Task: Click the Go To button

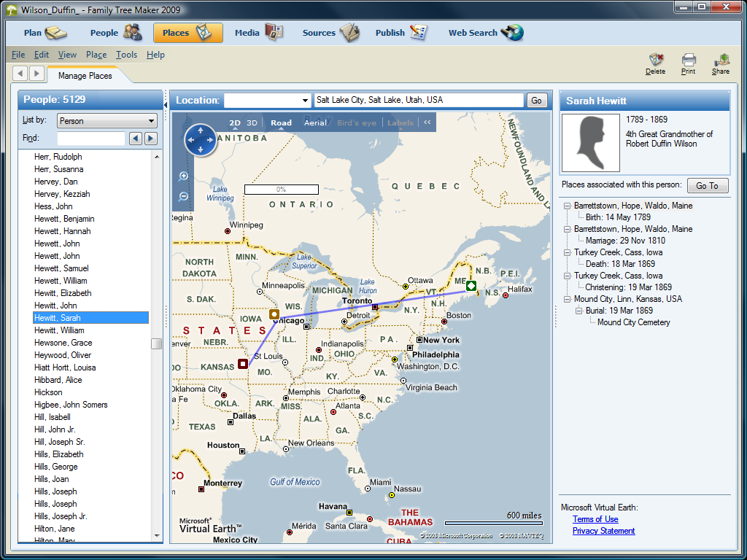Action: click(x=708, y=186)
